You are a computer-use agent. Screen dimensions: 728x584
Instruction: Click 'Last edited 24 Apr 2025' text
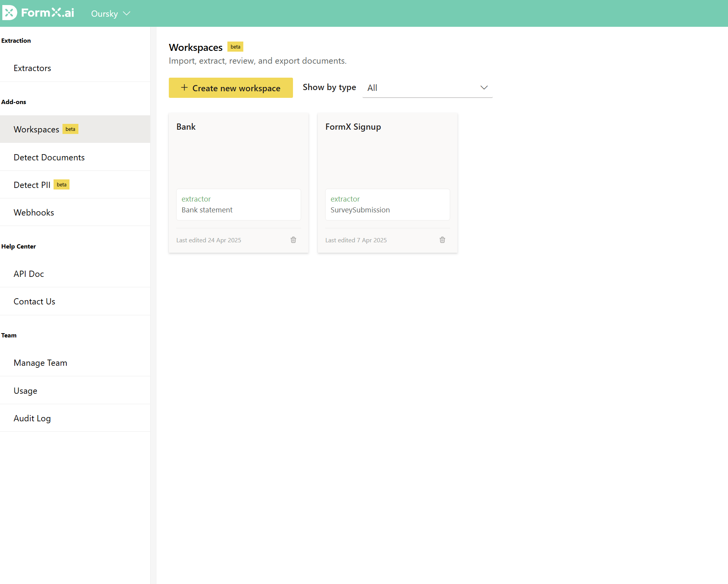(209, 240)
